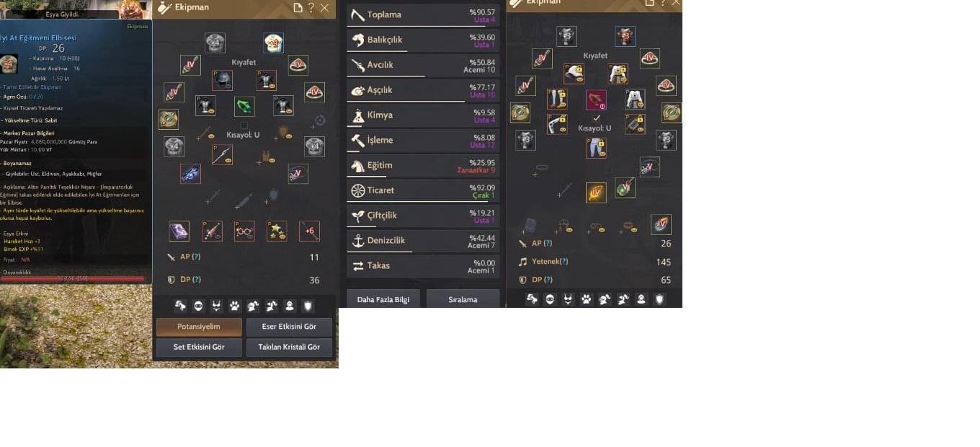
Task: Open the Ekipman help question mark
Action: (x=311, y=8)
